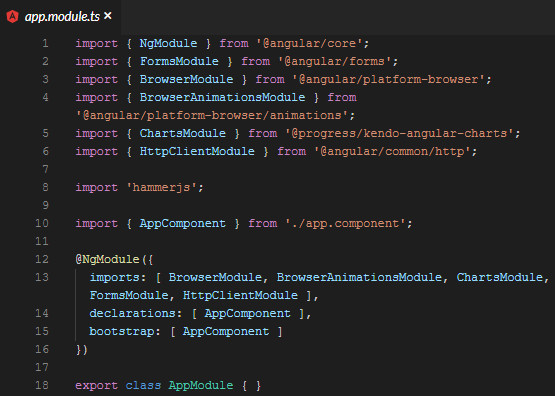Click the @NgModule decorator
Image resolution: width=555 pixels, height=396 pixels.
point(107,260)
